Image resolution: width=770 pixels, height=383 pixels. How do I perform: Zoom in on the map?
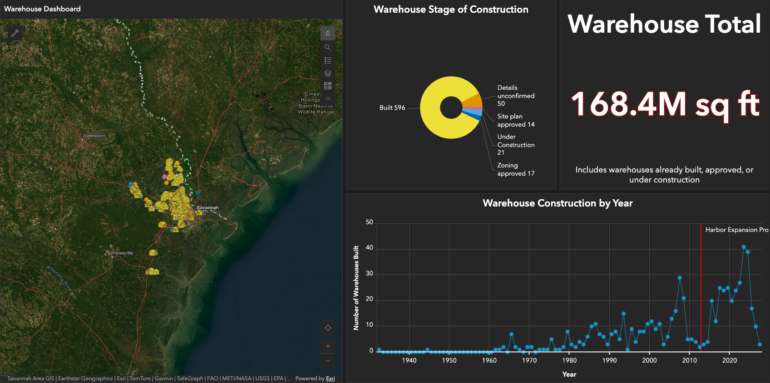pos(328,346)
